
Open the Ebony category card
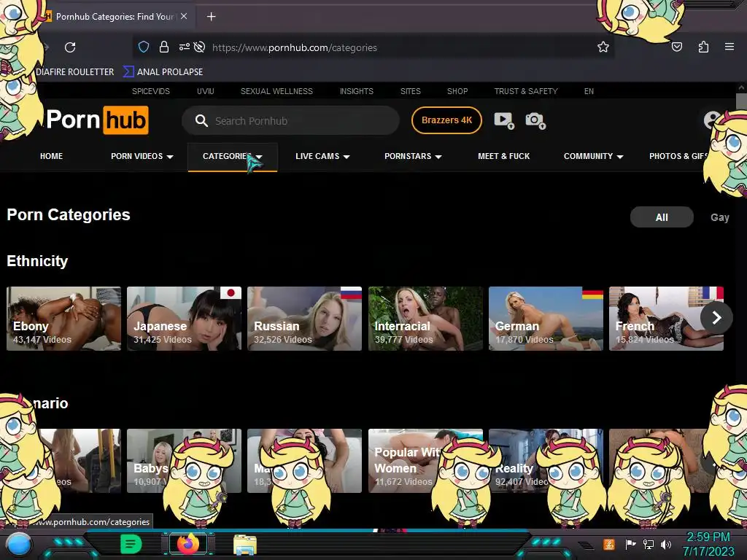point(64,319)
